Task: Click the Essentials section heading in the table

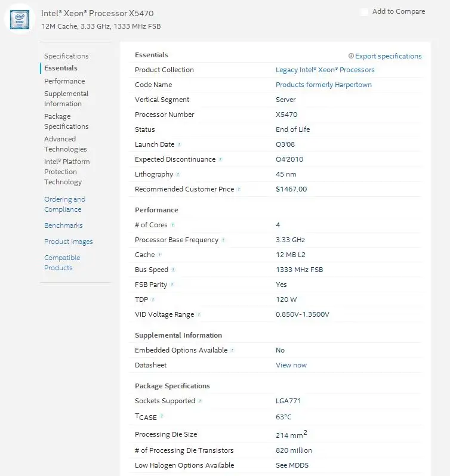Action: [151, 55]
